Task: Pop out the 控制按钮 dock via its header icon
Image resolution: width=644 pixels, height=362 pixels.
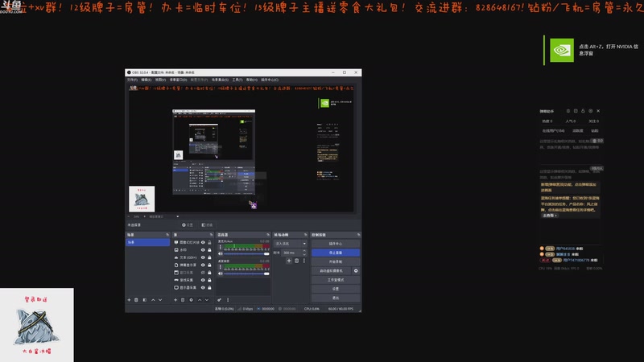Action: tap(358, 235)
